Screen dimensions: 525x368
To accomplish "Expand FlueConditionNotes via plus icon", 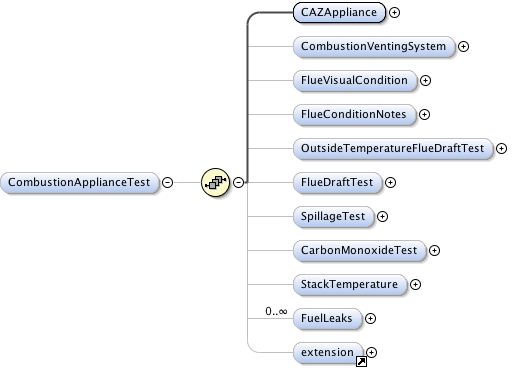I will coord(424,115).
